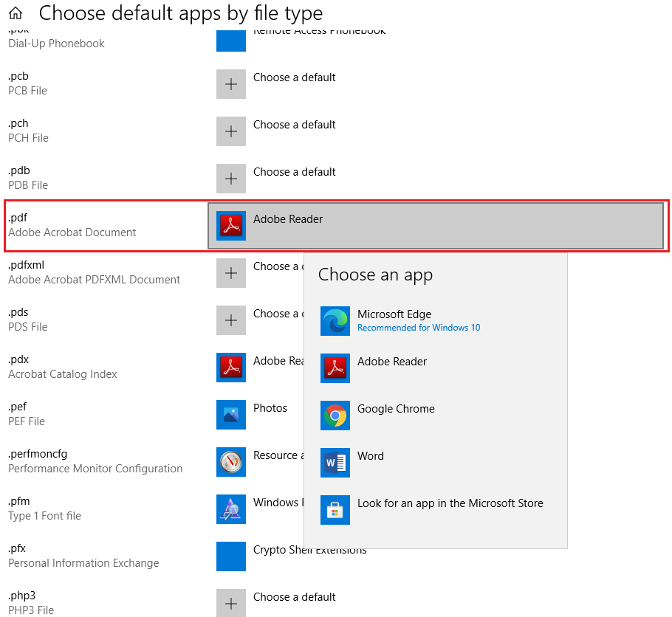
Task: Click Type 1 Font file text
Action: (44, 516)
